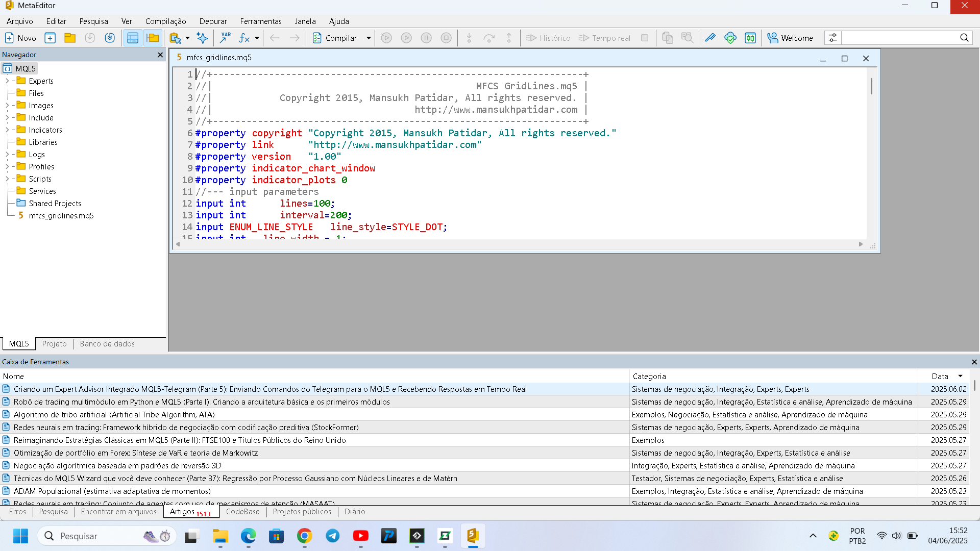980x551 pixels.
Task: Open Encontrar em arquivos tab
Action: [119, 512]
